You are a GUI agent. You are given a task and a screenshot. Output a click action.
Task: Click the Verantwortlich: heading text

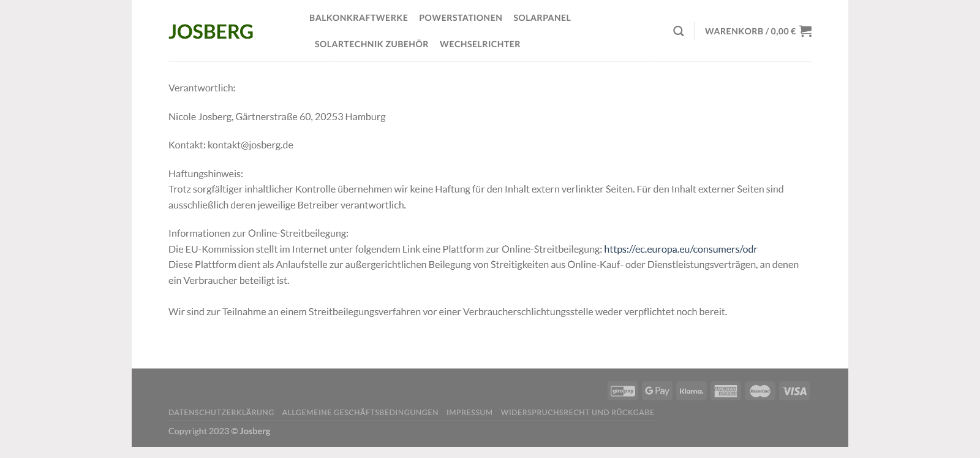202,88
